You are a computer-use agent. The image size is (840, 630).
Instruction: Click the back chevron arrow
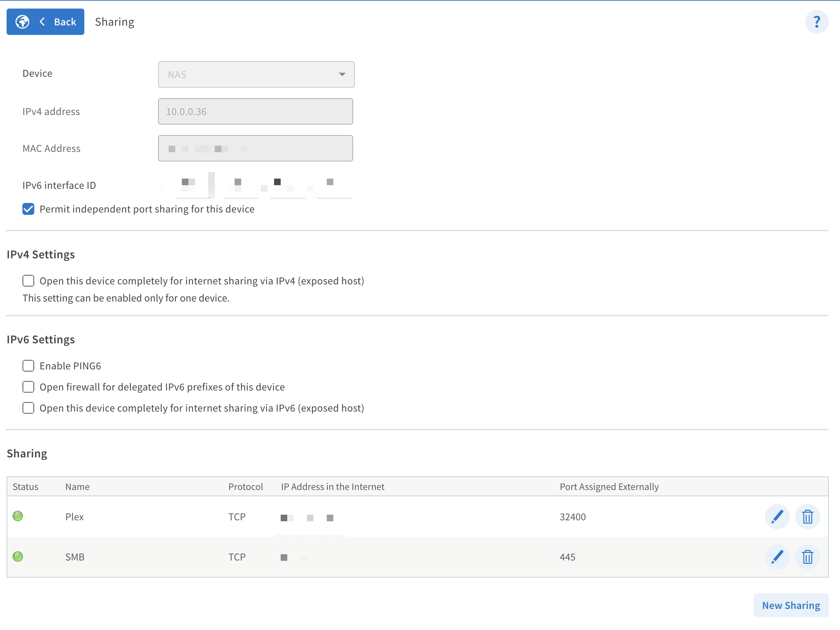point(42,22)
